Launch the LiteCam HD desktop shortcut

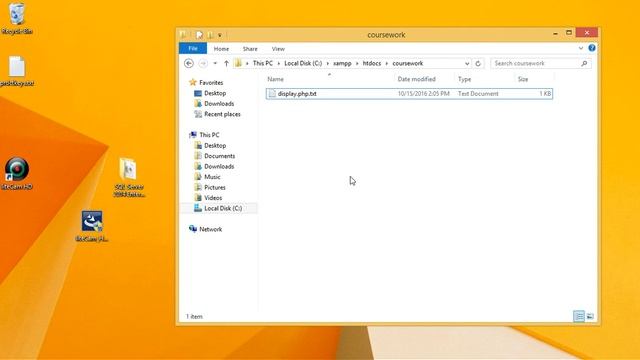(17, 174)
